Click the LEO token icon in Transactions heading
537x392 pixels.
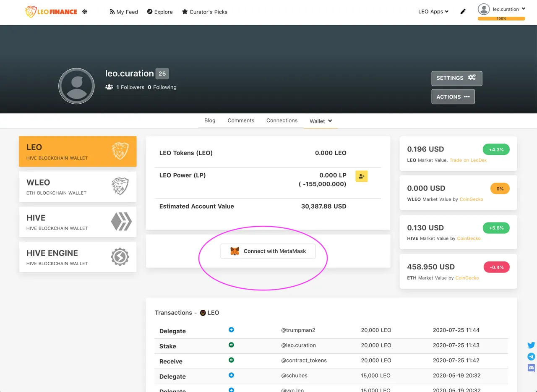203,313
